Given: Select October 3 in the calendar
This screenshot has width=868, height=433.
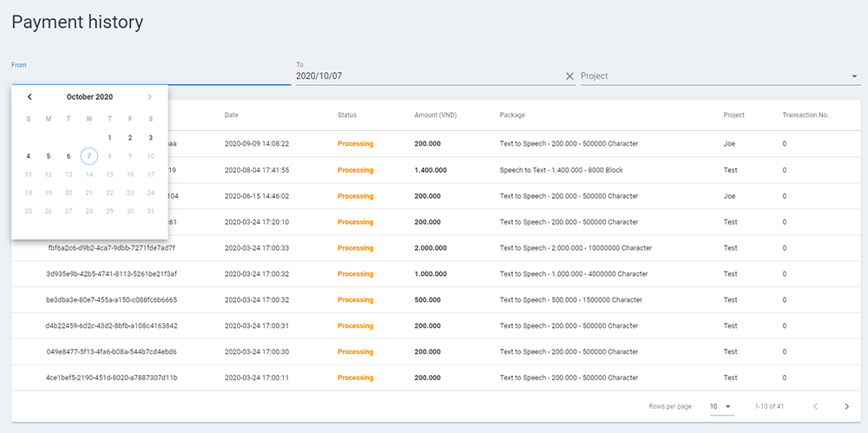Looking at the screenshot, I should 150,138.
